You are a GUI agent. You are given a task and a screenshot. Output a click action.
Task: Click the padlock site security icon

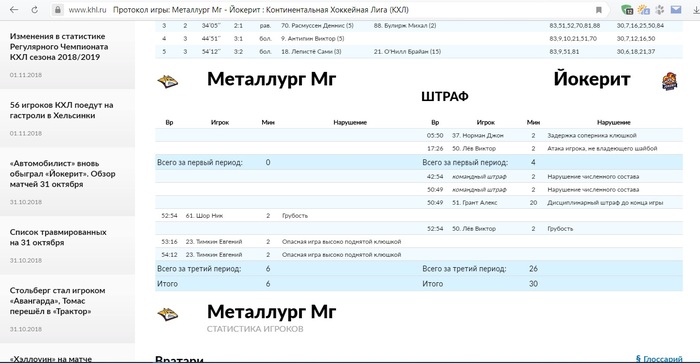tap(58, 10)
